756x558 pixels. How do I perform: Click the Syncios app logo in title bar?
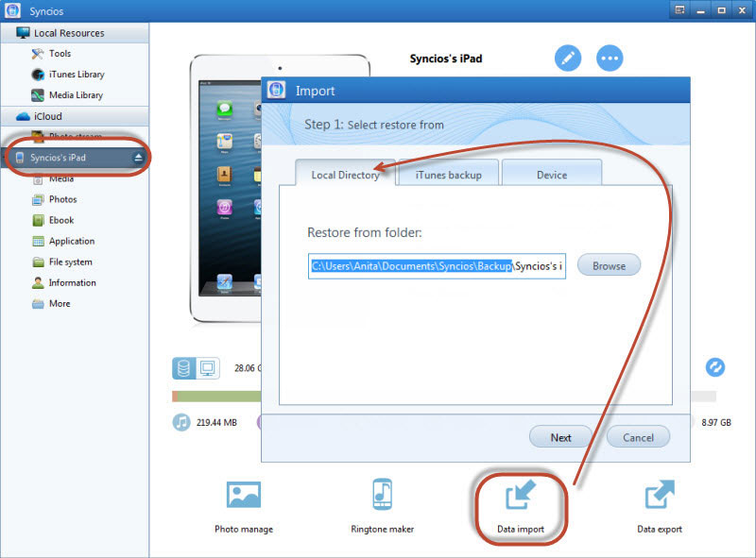point(12,10)
